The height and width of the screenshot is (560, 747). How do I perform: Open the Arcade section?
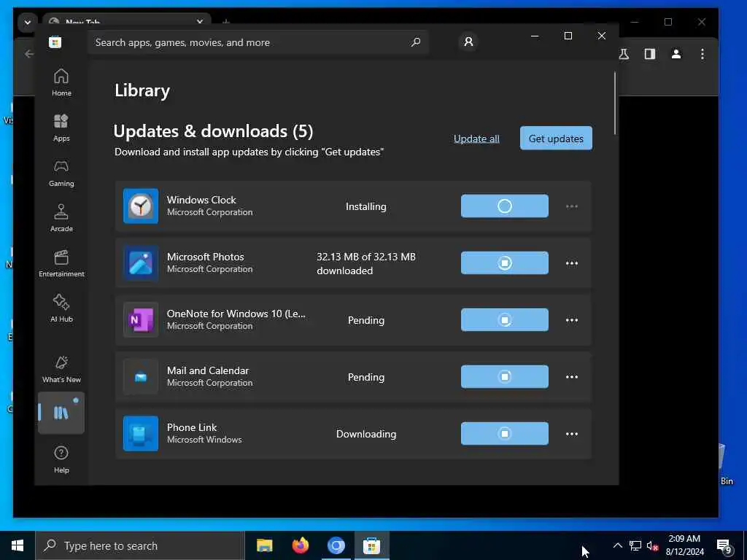pyautogui.click(x=61, y=219)
